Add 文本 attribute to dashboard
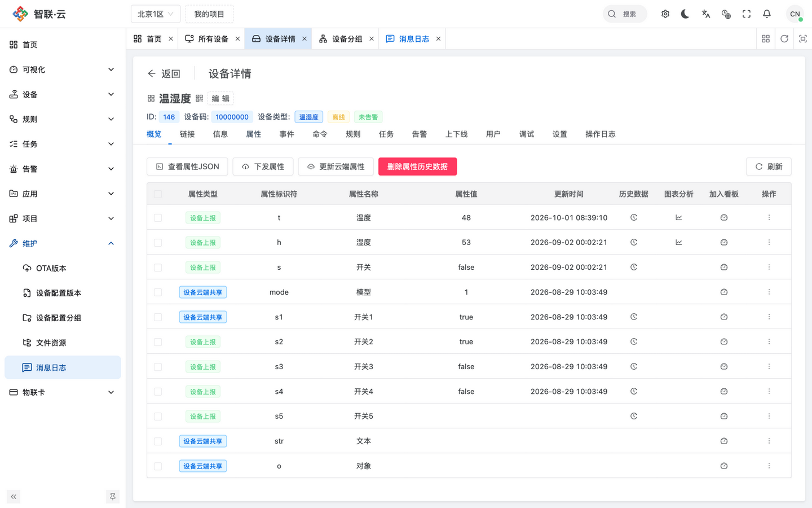This screenshot has height=508, width=812. [x=724, y=441]
